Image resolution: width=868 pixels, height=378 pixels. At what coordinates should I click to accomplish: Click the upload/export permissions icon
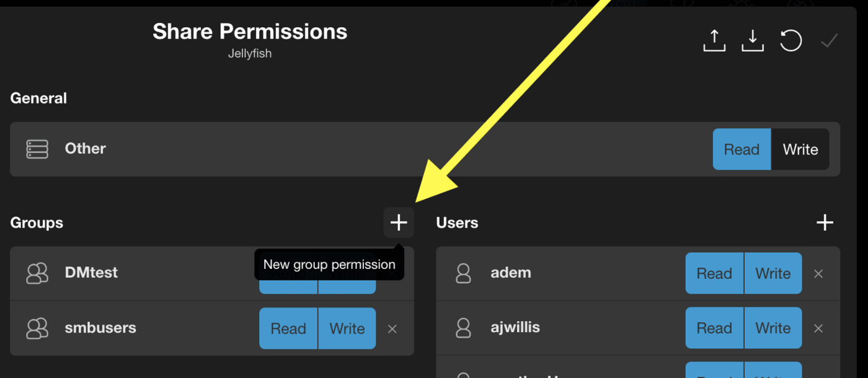point(714,41)
